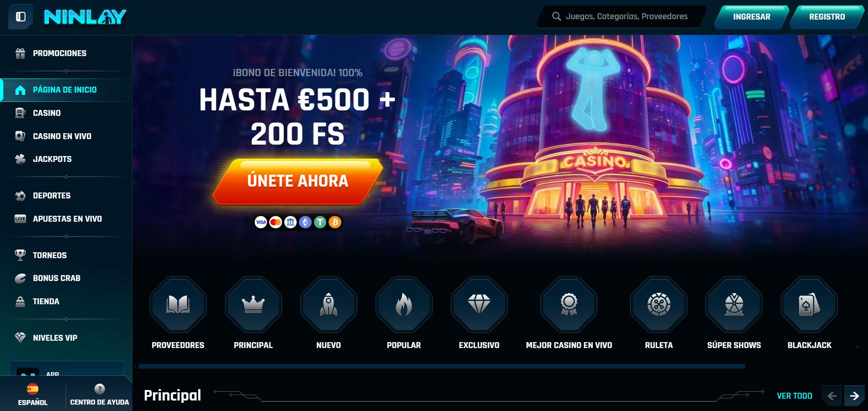Select the Principal crown icon category
The height and width of the screenshot is (411, 868).
[253, 305]
